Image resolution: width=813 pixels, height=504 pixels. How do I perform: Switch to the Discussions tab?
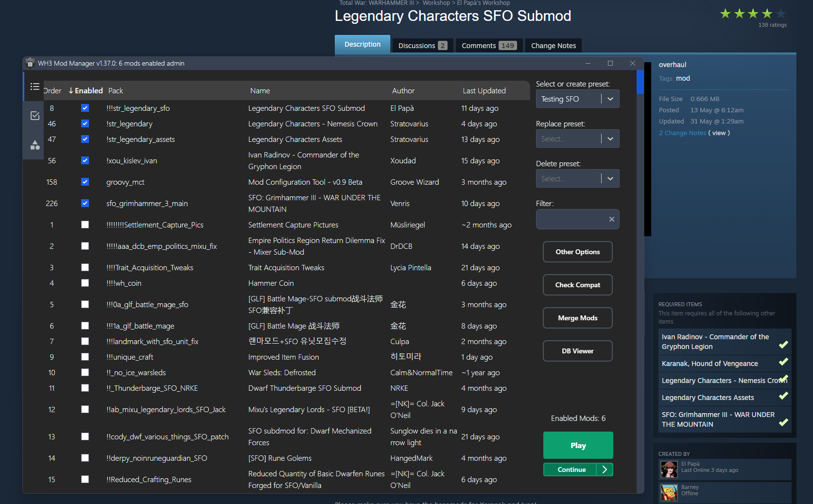click(x=416, y=45)
